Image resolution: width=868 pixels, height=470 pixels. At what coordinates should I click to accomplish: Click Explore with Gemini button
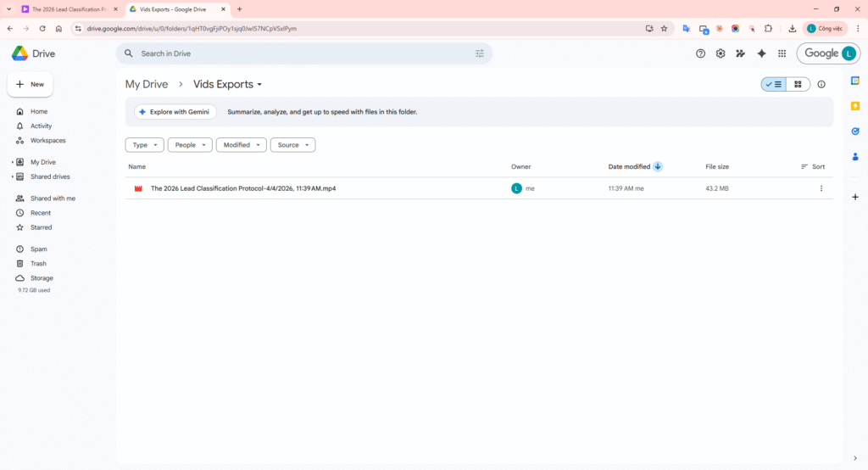pyautogui.click(x=175, y=112)
